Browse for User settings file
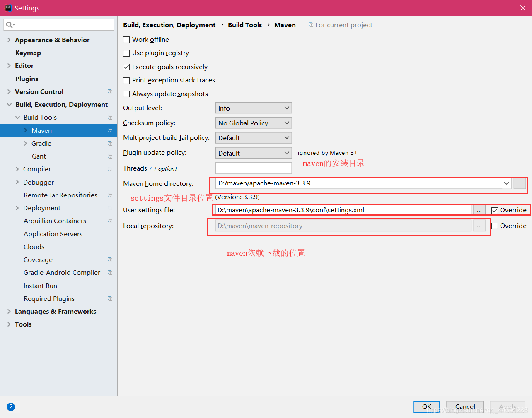This screenshot has width=532, height=418. (479, 210)
